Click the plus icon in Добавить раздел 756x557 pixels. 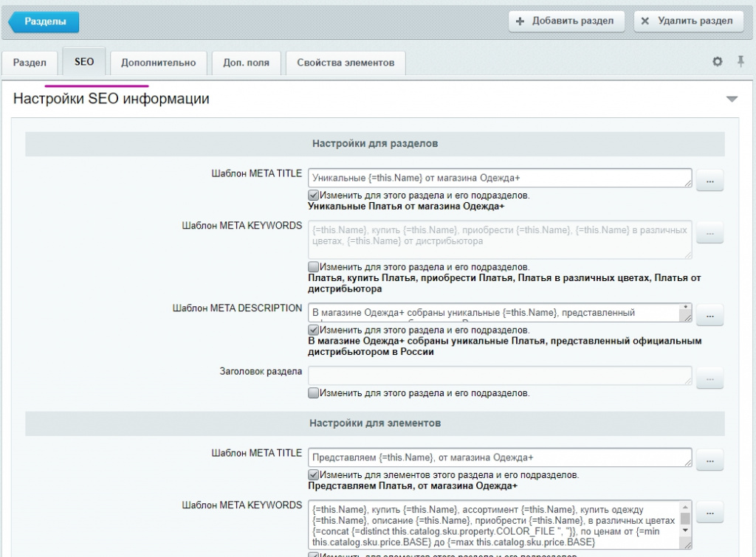520,21
